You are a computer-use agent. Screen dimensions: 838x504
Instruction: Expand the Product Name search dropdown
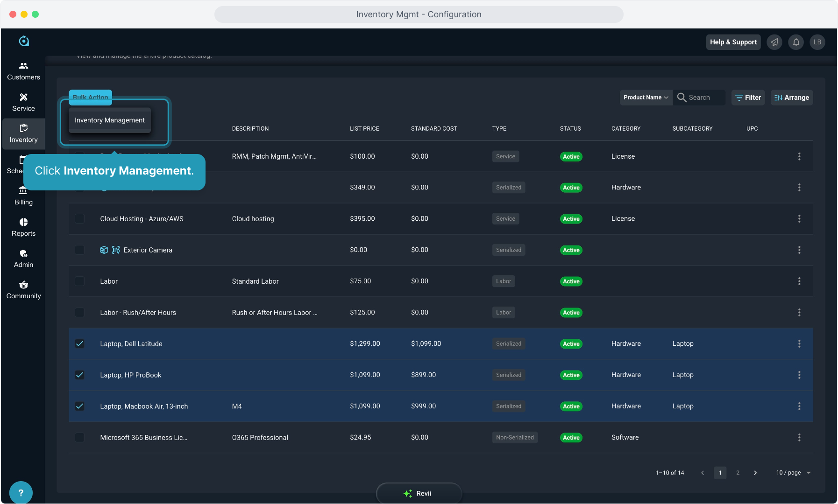tap(646, 98)
